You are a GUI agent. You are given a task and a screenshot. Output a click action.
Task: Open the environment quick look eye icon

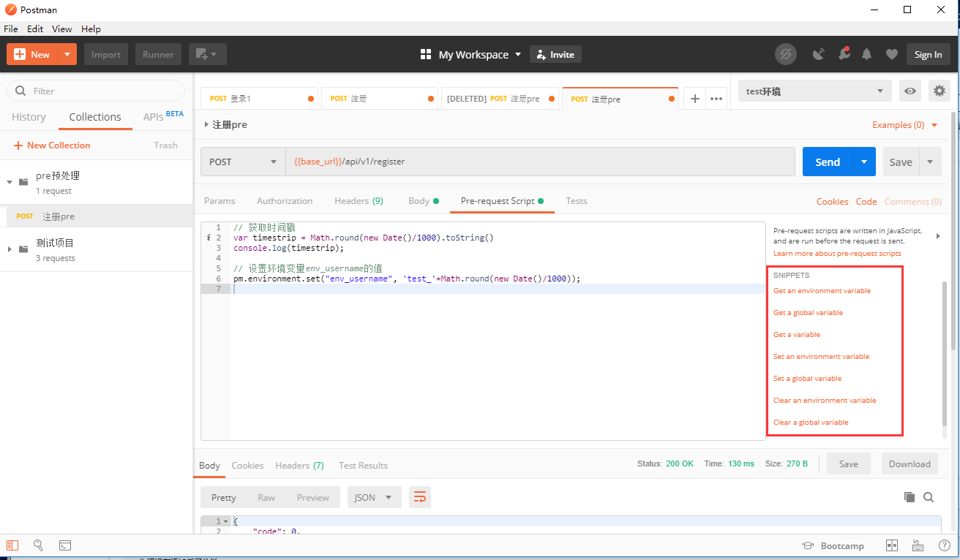(910, 91)
